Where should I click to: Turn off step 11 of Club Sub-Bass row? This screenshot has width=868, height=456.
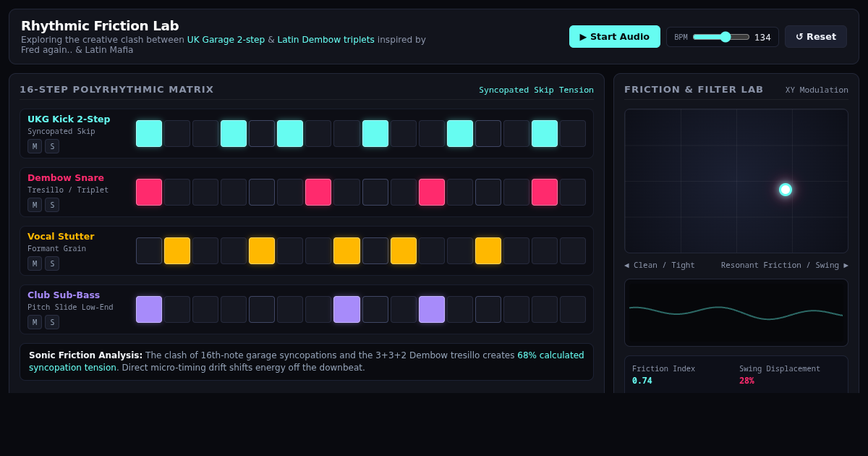tap(432, 310)
